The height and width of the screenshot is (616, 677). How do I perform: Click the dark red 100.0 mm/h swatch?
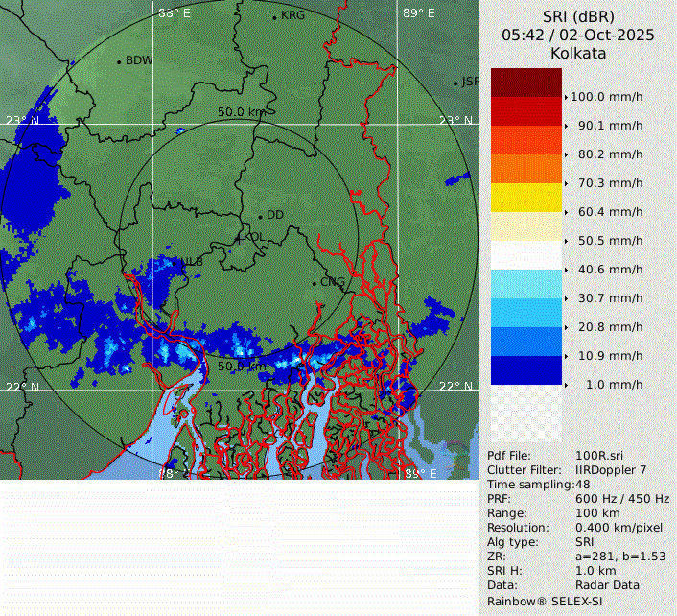tap(525, 83)
